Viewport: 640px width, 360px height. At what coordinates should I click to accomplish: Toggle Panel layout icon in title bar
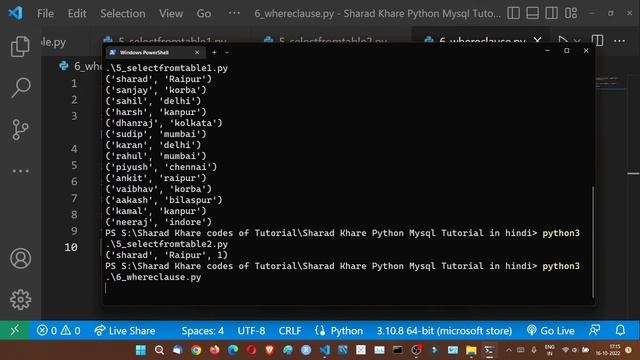532,13
